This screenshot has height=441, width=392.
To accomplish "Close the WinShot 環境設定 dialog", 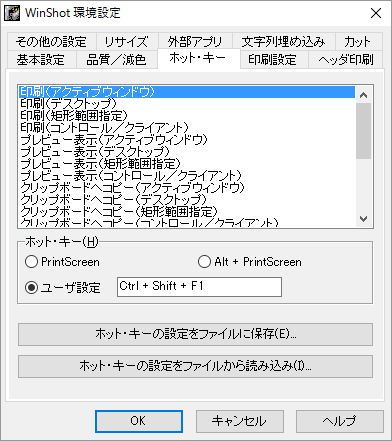I will tap(376, 13).
